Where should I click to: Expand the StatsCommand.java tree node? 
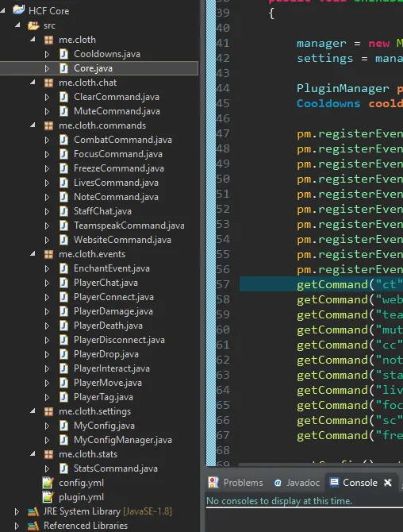click(47, 468)
